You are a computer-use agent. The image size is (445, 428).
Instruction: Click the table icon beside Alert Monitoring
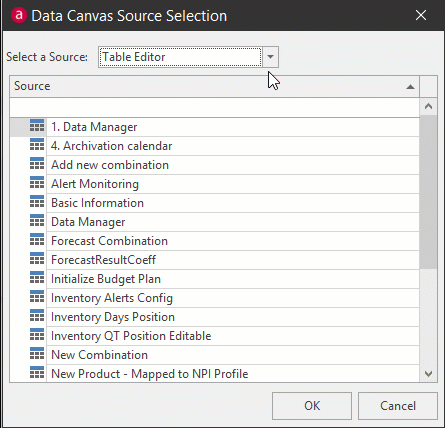click(x=37, y=183)
